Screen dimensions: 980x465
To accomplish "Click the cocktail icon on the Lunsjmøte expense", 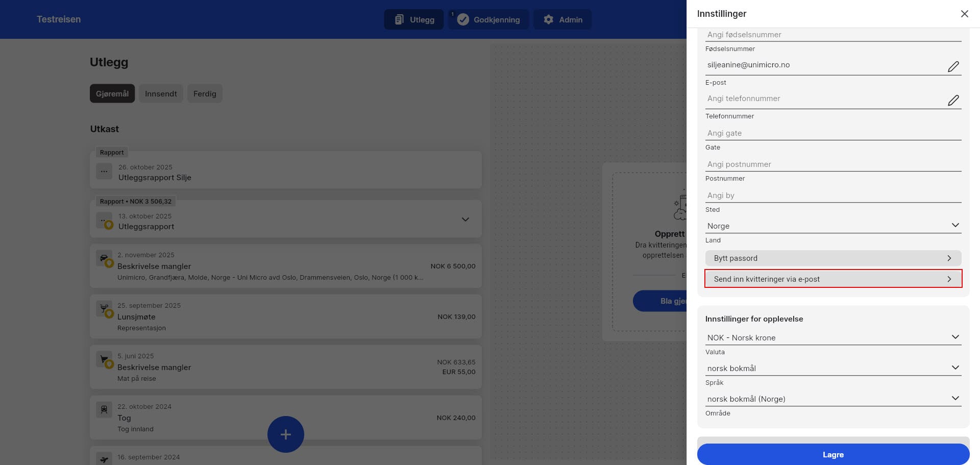I will coord(104,308).
